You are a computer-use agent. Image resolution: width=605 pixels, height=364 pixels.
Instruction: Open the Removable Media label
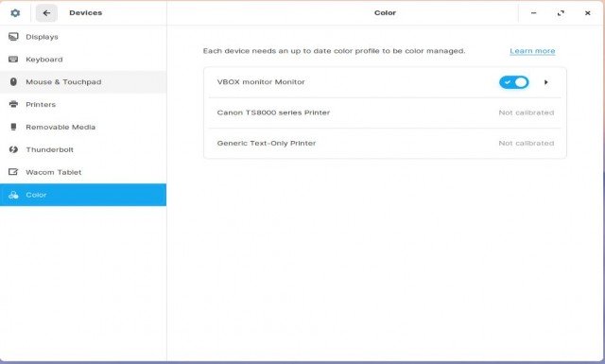coord(60,127)
